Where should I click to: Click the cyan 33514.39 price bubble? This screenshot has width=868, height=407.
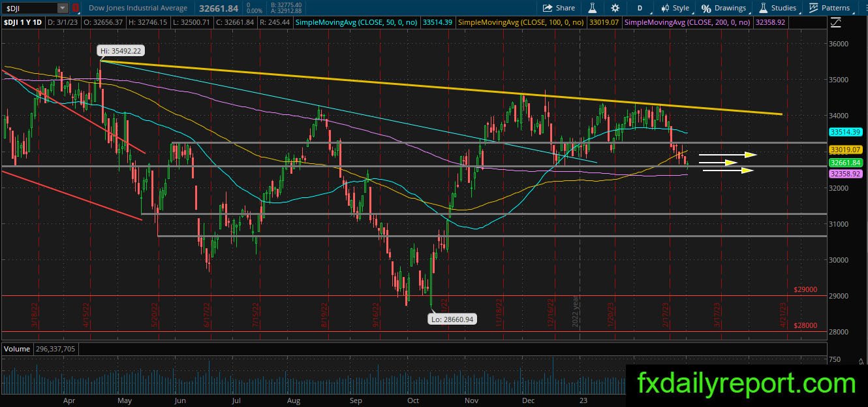845,131
